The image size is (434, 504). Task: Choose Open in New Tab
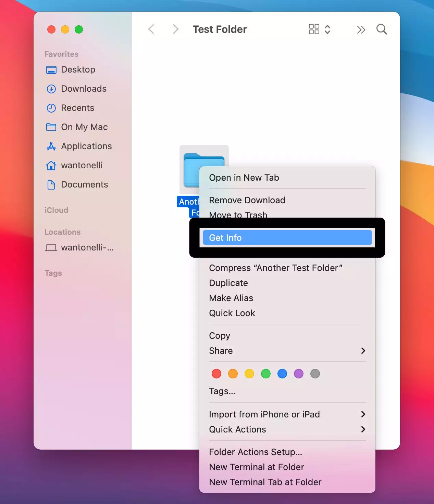244,178
